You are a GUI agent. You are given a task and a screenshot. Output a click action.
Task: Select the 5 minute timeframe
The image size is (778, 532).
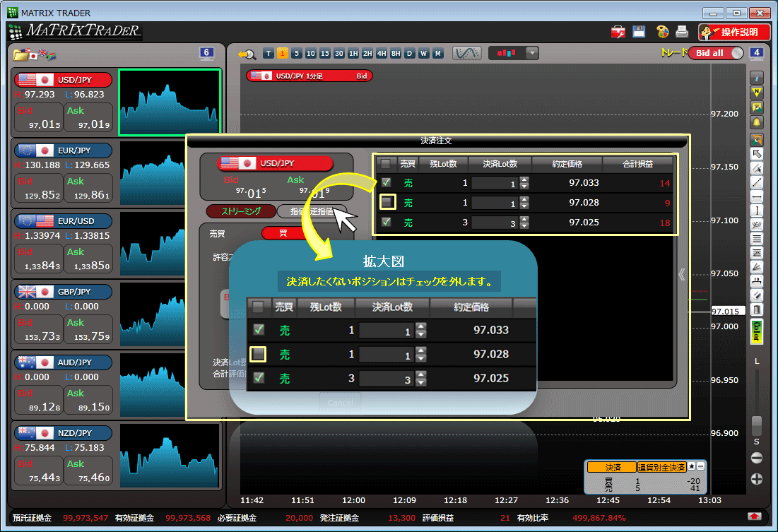297,53
